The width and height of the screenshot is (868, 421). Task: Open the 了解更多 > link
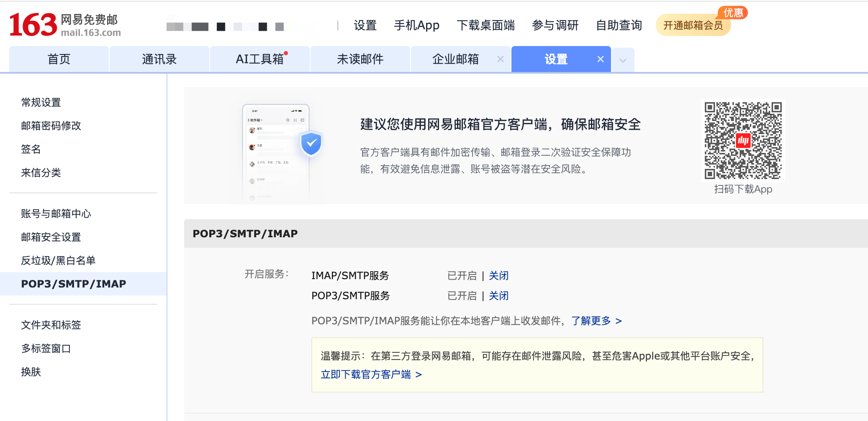[596, 321]
